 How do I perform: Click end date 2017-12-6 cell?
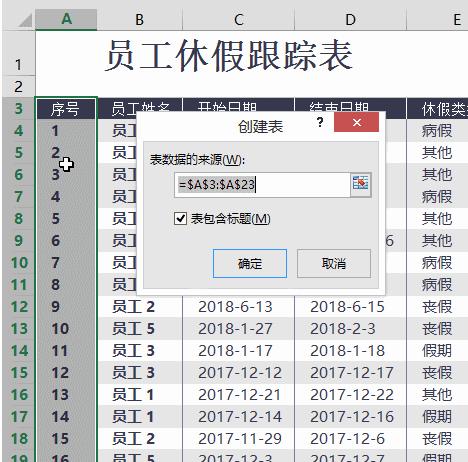[x=351, y=439]
